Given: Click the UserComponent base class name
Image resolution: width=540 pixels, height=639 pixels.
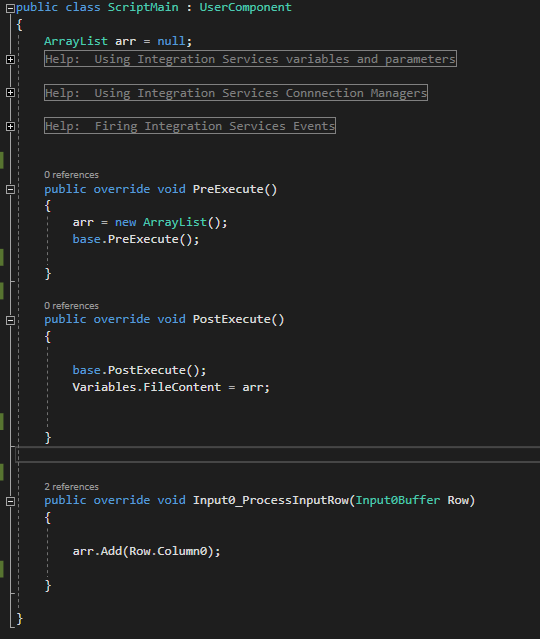Looking at the screenshot, I should tap(245, 7).
